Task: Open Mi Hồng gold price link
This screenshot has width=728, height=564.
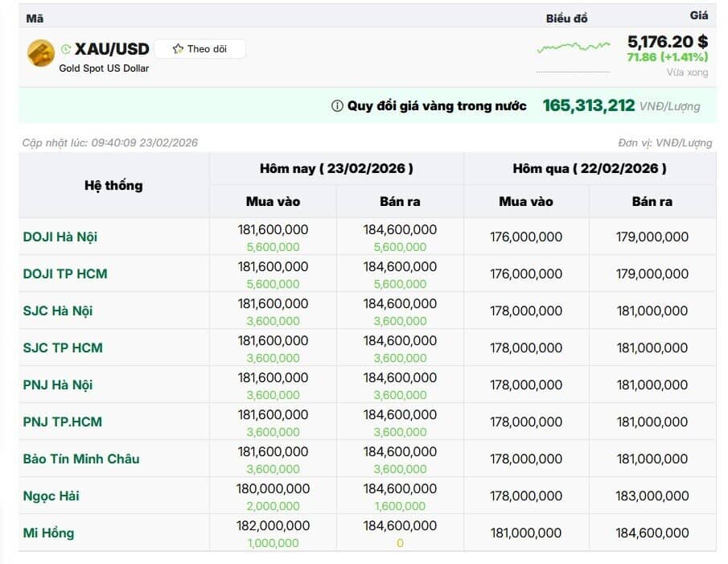Action: [x=48, y=533]
